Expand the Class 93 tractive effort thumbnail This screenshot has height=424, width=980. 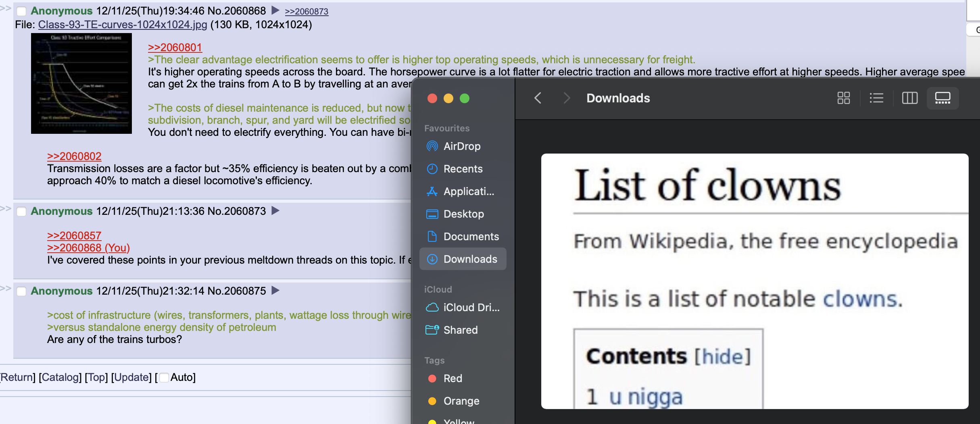pyautogui.click(x=81, y=83)
